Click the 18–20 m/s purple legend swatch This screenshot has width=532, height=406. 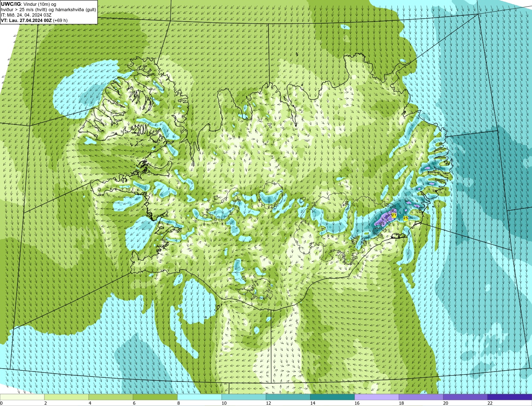421,397
